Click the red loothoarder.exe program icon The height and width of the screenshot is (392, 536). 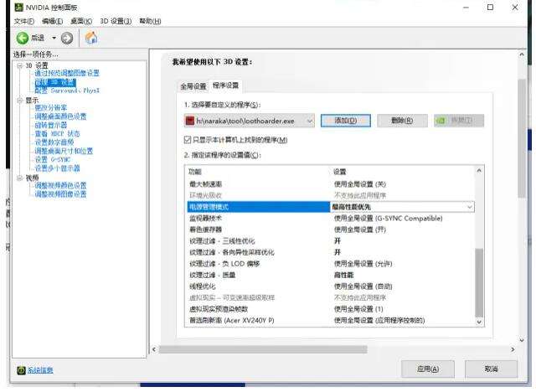click(190, 121)
